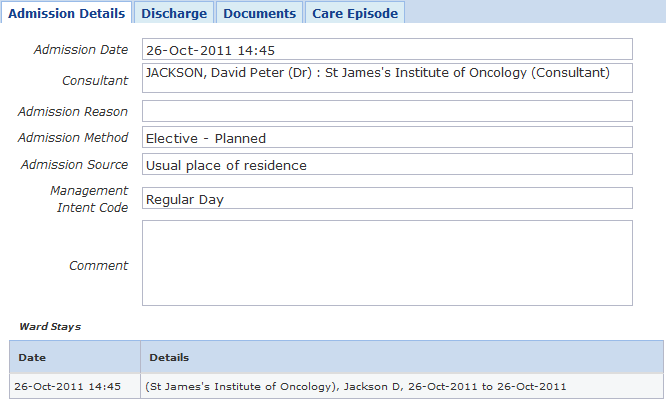
Task: Click the Ward Stays heading
Action: click(x=50, y=326)
